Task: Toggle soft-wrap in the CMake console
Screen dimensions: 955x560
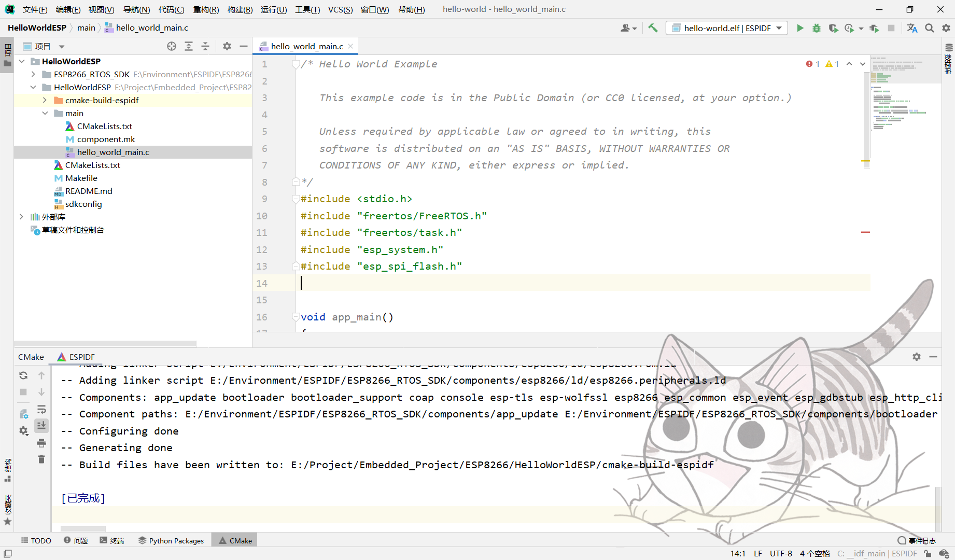Action: click(x=41, y=409)
